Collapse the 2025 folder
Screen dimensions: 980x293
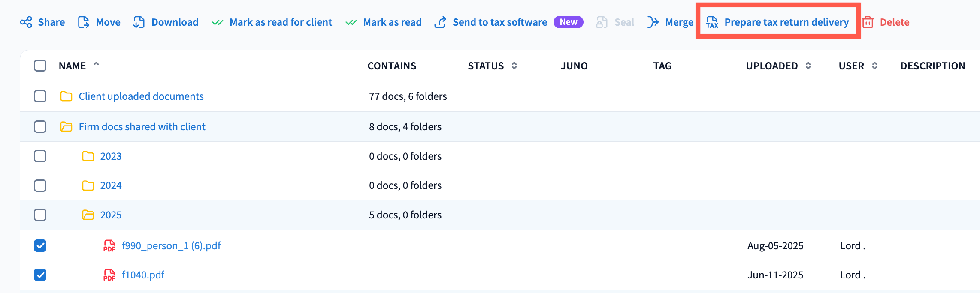tap(88, 215)
